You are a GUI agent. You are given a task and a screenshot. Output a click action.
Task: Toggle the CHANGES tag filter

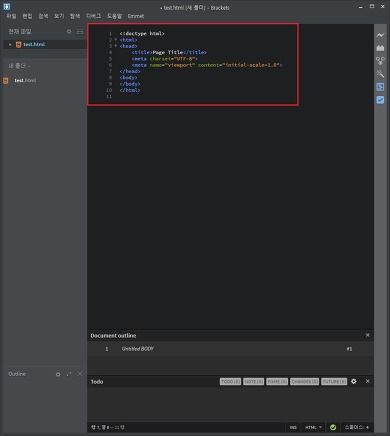click(304, 381)
